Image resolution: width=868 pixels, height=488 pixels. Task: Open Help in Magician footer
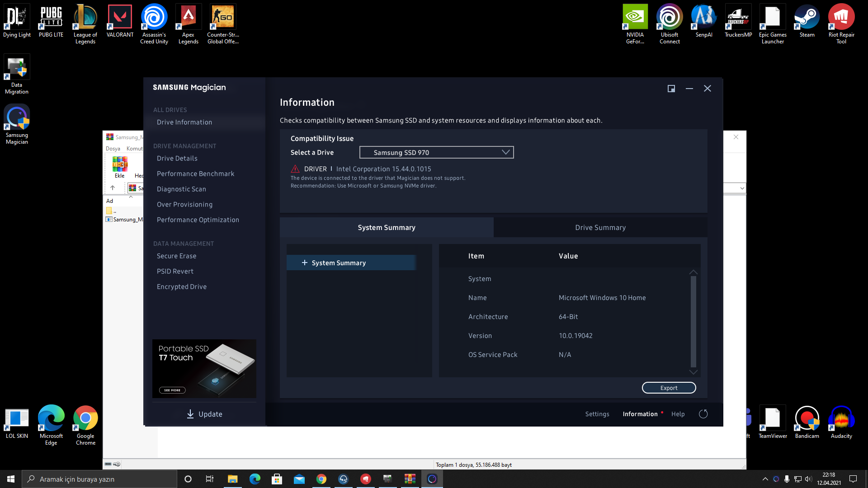click(678, 414)
